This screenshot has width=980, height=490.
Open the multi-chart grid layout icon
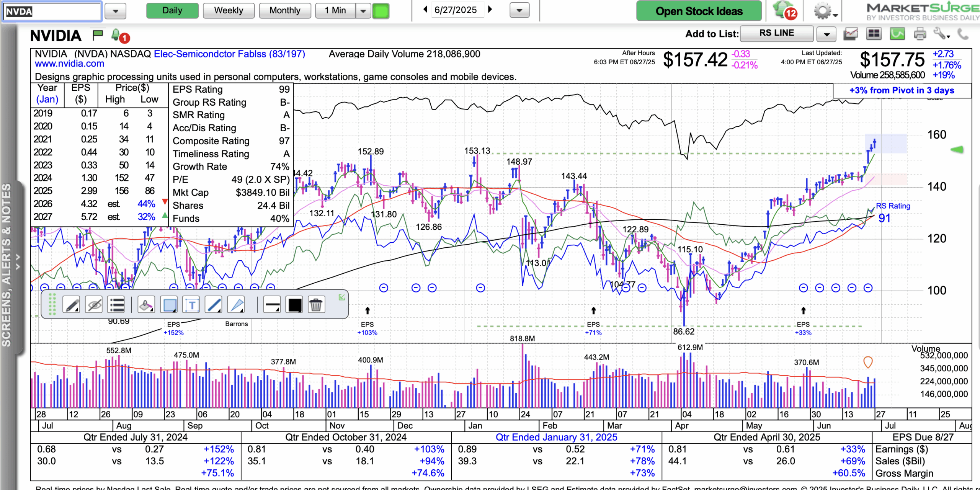point(874,34)
